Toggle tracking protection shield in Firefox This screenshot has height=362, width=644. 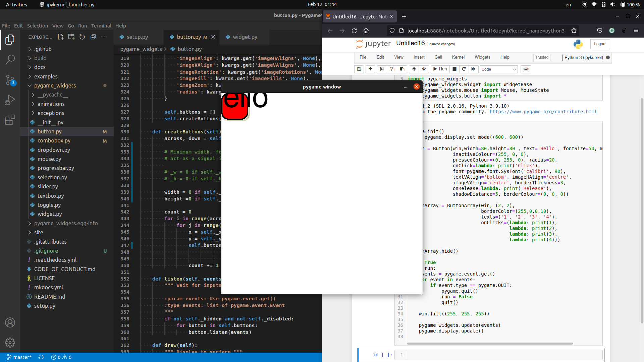tap(392, 31)
